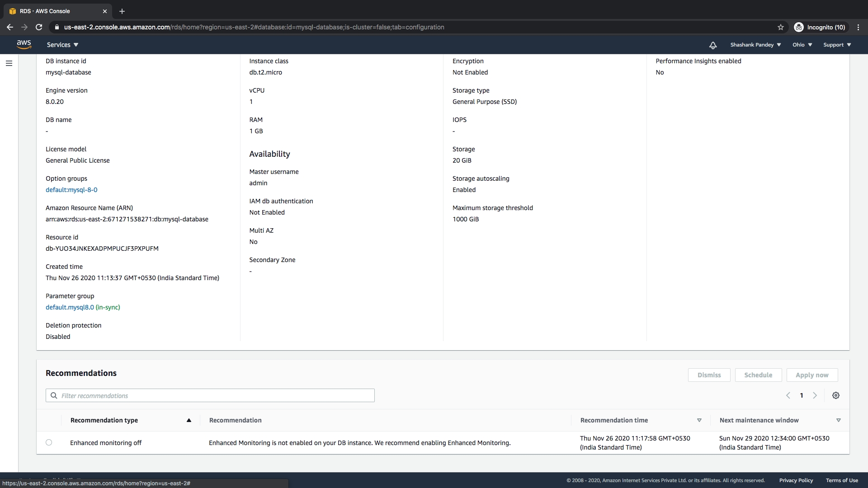This screenshot has height=488, width=868.
Task: Expand the Services dropdown menu
Action: click(62, 45)
